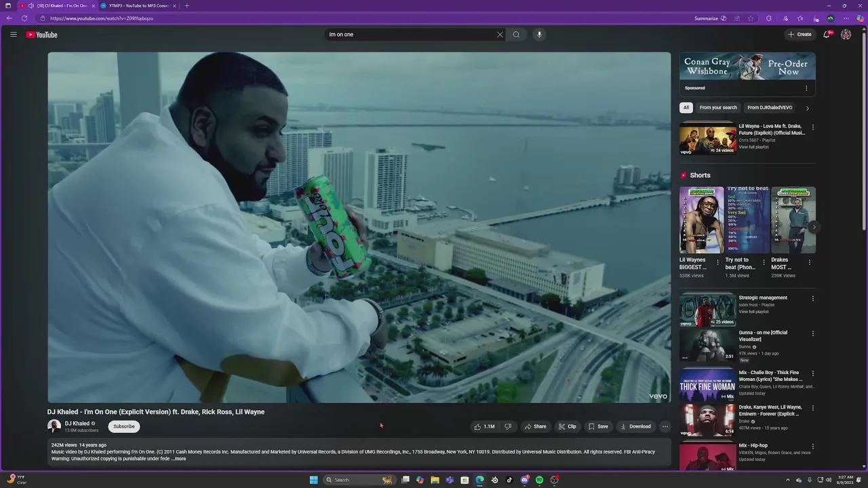Open Mix - Hip-hop title

tap(753, 446)
